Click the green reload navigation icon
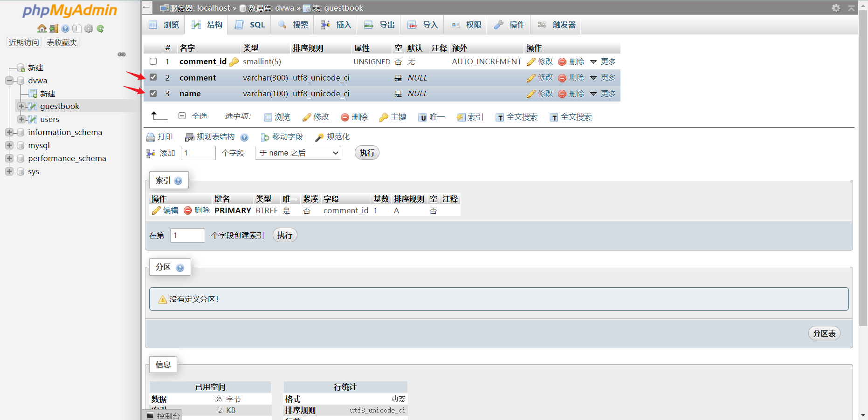 pos(100,28)
